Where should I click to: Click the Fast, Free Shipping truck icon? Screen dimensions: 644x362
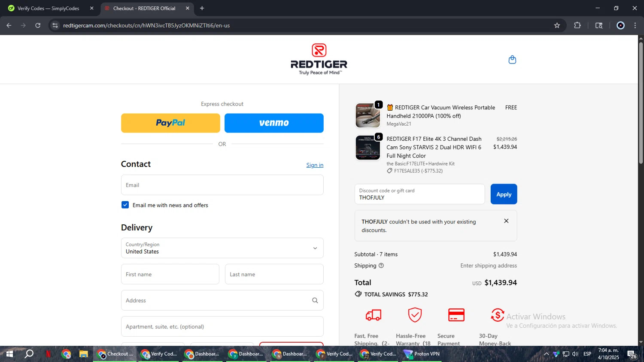(374, 315)
